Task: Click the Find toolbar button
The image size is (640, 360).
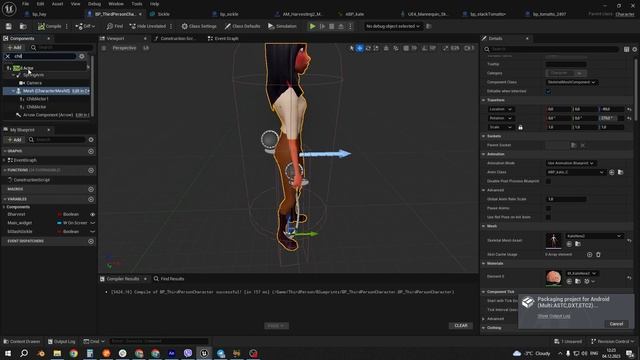Action: point(115,26)
